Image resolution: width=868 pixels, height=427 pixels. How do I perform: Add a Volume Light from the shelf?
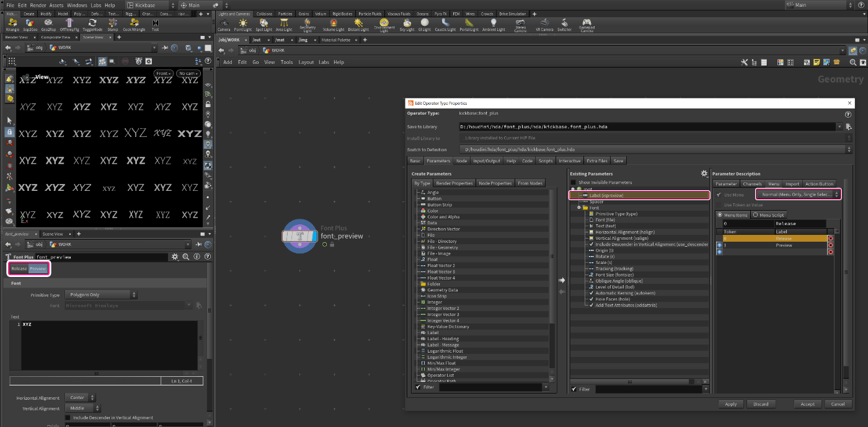[334, 25]
